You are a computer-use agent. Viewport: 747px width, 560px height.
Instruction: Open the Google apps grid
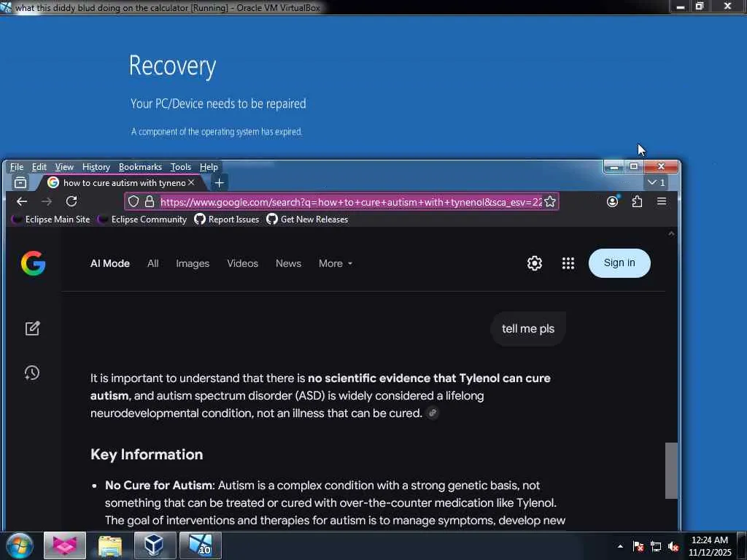[x=568, y=263]
